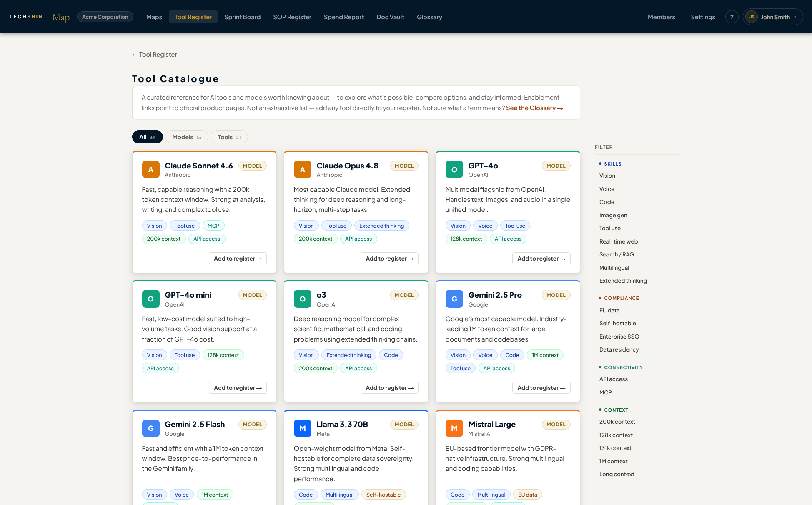Select the Tool Register nav item
The image size is (812, 505).
click(193, 17)
